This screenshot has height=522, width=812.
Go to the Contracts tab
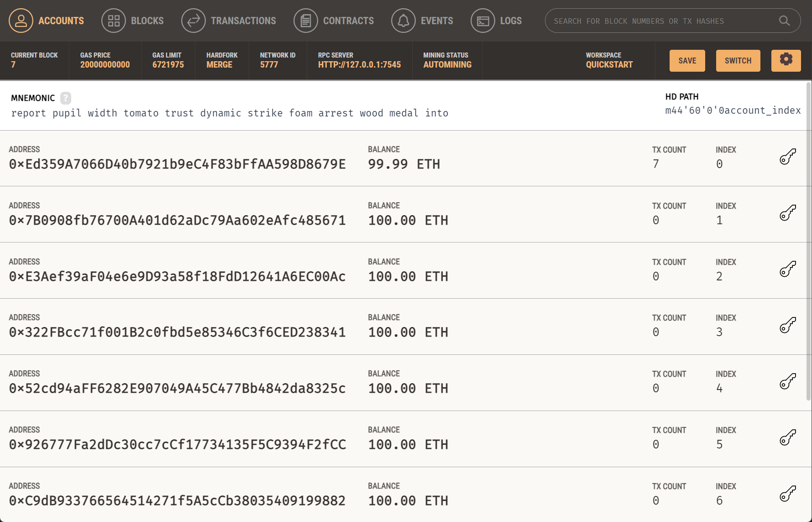click(x=334, y=21)
